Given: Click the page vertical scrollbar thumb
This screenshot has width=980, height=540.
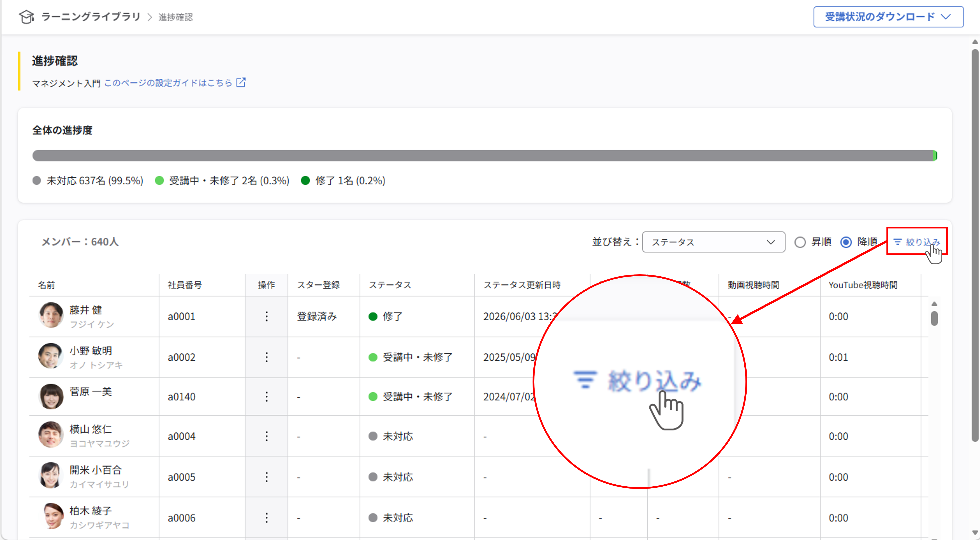Looking at the screenshot, I should (x=975, y=245).
